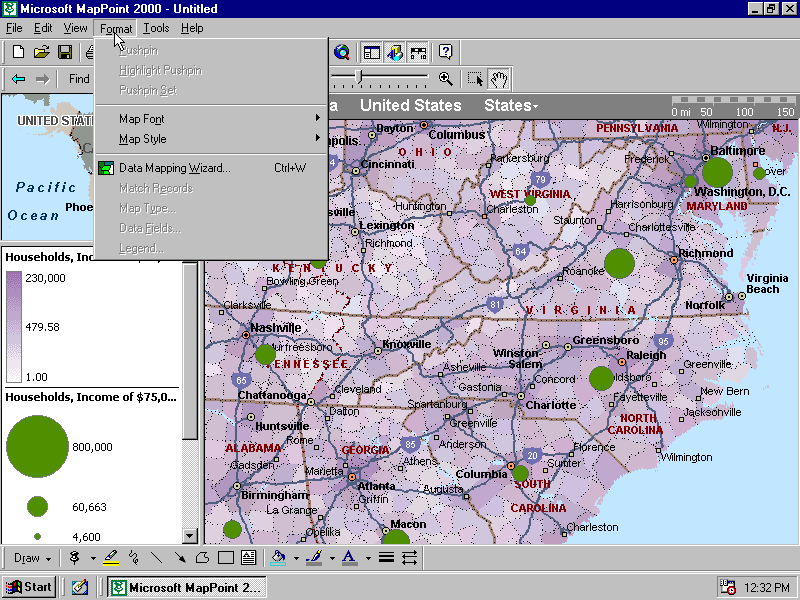Click the globe with magnifier toolbar icon
Image resolution: width=800 pixels, height=600 pixels.
click(342, 52)
